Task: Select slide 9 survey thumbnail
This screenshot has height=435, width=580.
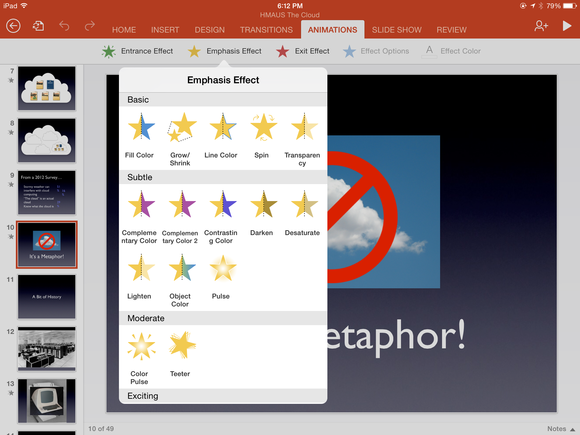Action: click(x=47, y=192)
